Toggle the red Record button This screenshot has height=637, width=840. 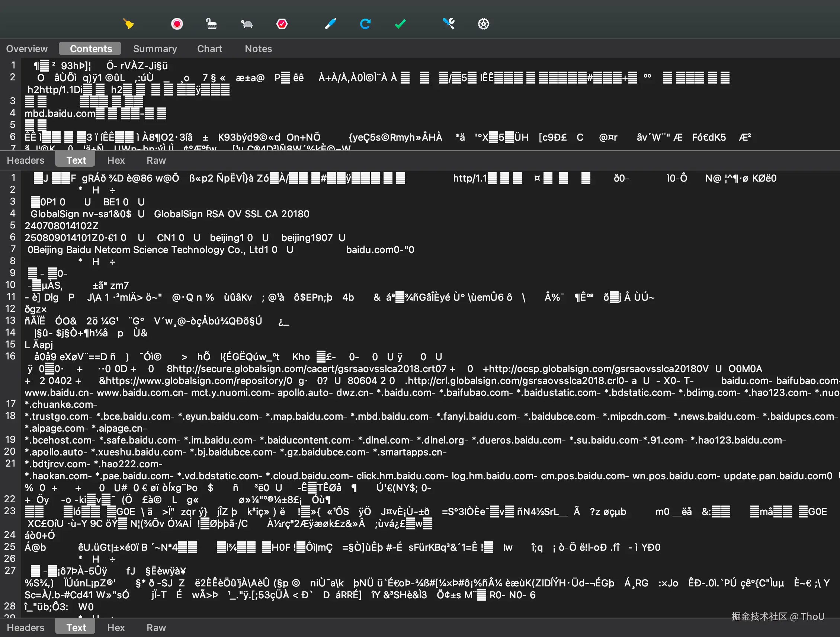click(x=177, y=24)
